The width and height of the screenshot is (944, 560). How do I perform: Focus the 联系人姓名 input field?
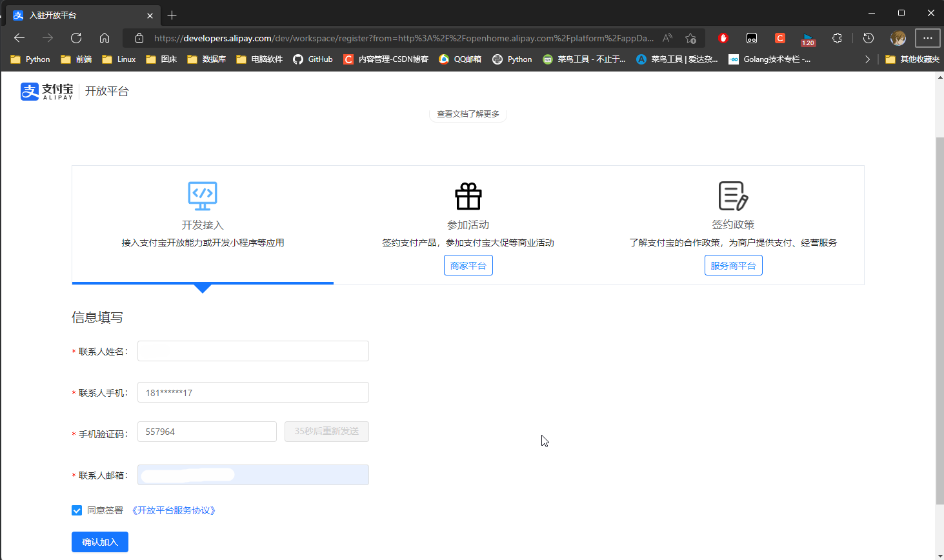(253, 351)
